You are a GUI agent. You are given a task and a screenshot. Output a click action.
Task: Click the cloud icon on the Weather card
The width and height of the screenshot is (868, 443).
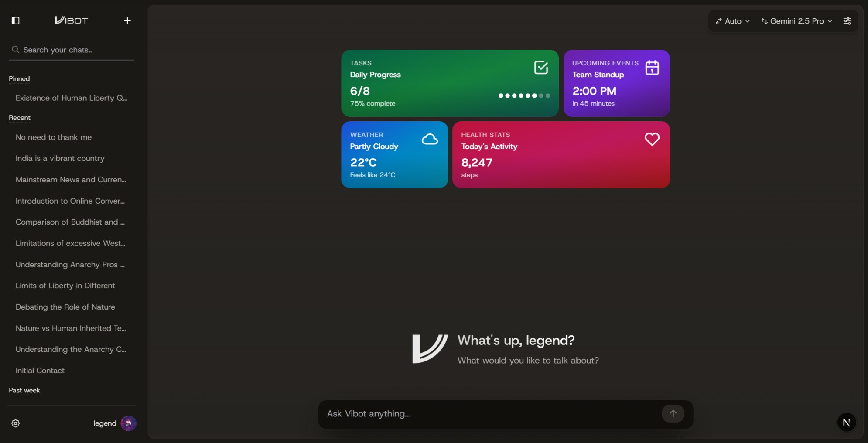(430, 140)
